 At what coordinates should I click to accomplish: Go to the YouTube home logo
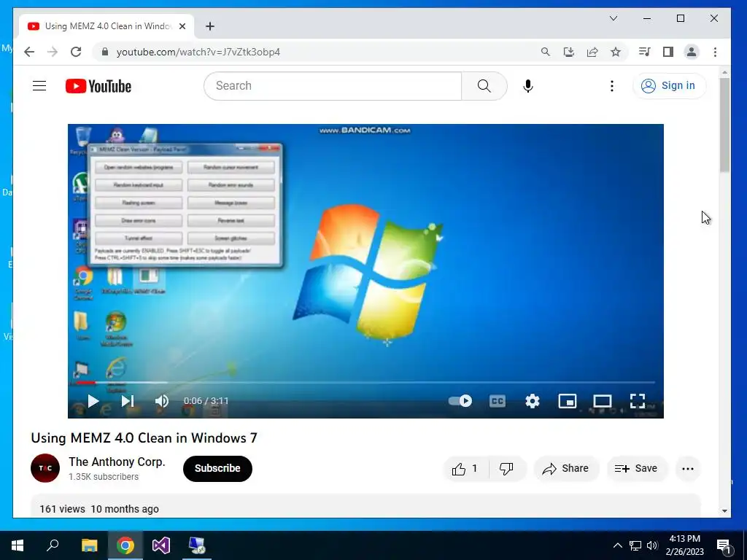click(98, 86)
